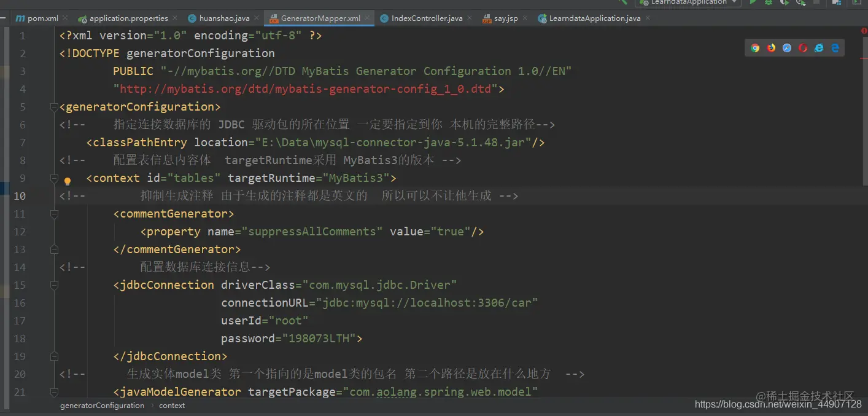This screenshot has width=868, height=416.
Task: Open in Chrome browser icon
Action: tap(755, 48)
